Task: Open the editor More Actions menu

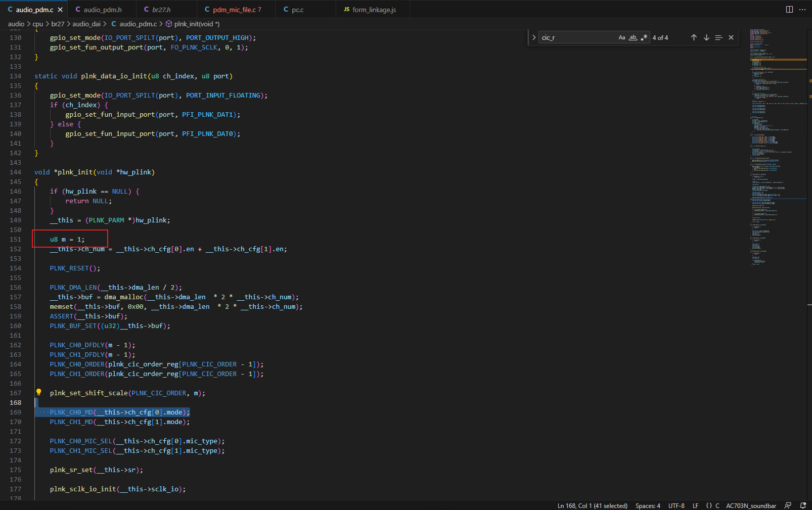Action: [802, 10]
